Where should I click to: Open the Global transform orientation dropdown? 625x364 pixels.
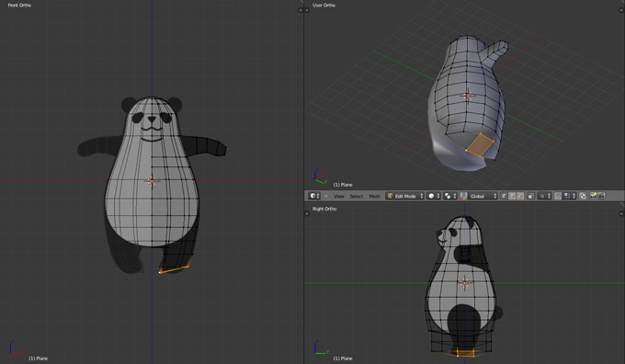coord(483,196)
